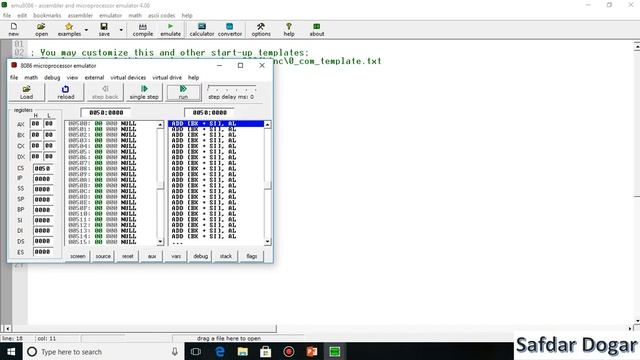Open the file menu in main window
This screenshot has width=640, height=360.
pyautogui.click(x=7, y=16)
